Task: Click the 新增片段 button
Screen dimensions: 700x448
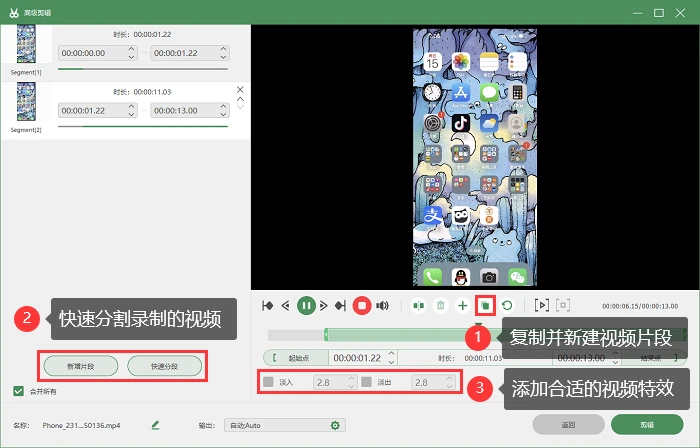Action: click(81, 366)
